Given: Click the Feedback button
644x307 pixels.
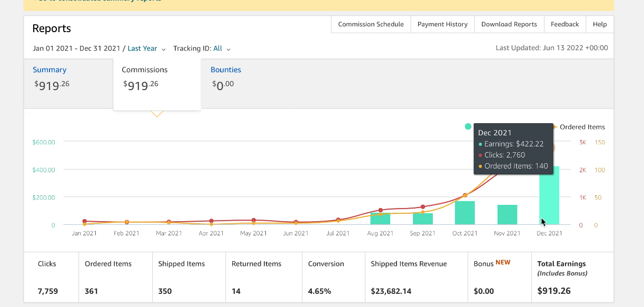Looking at the screenshot, I should (x=564, y=24).
